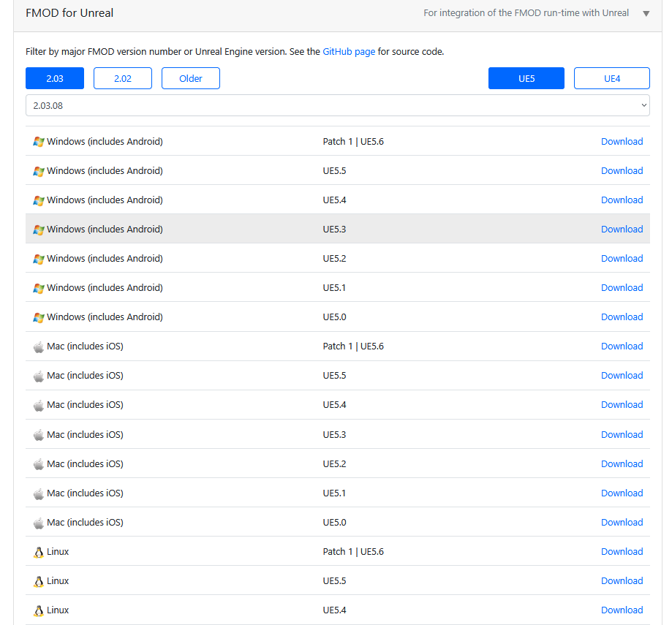The width and height of the screenshot is (672, 625).
Task: Click the Apple icon in the Mac UE5.2 row
Action: (x=39, y=464)
